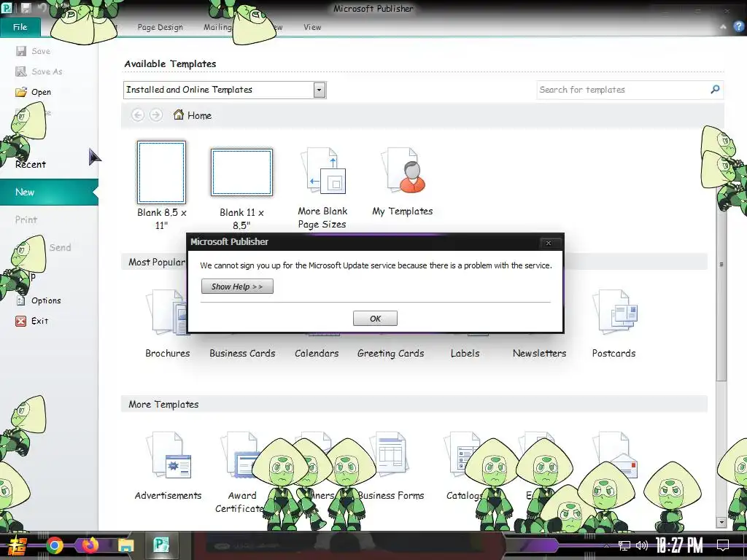Click the Publisher taskbar button
Image resolution: width=747 pixels, height=560 pixels.
point(161,545)
